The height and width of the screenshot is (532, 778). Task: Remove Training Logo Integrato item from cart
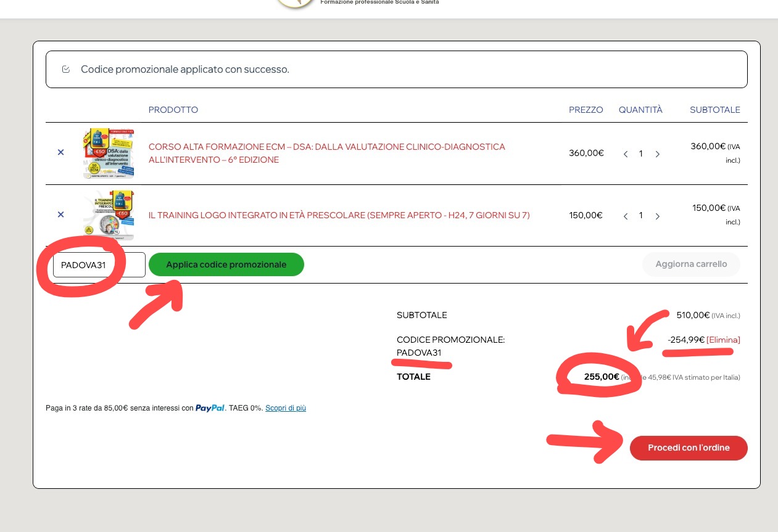click(x=60, y=215)
